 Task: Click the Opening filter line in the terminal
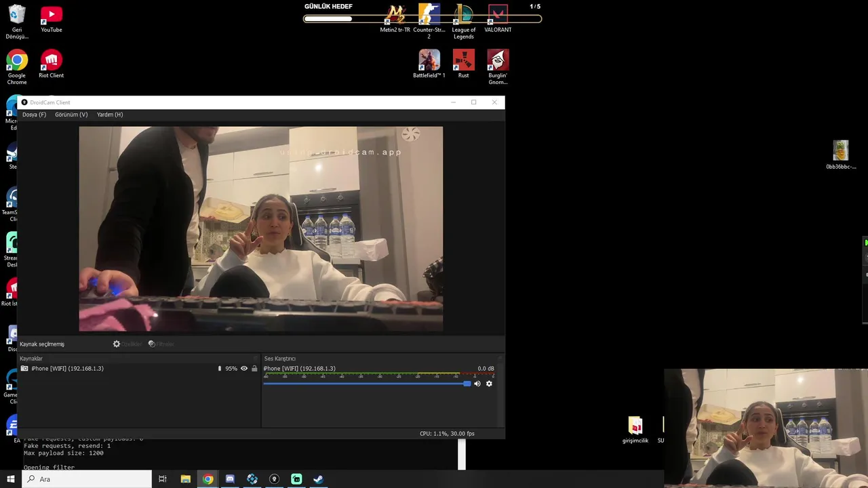[x=49, y=467]
